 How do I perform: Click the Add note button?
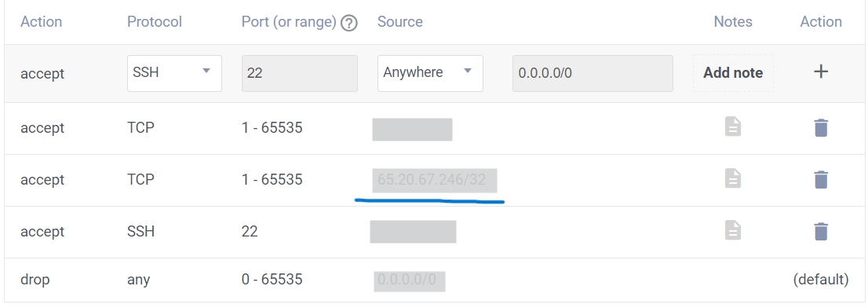(733, 73)
